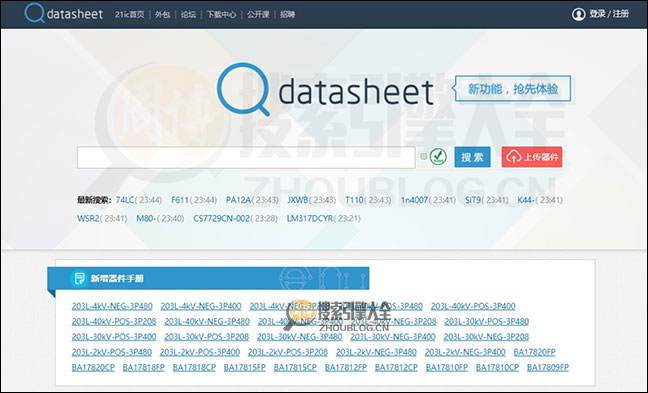Screen dimensions: 648x393
Task: Open the 下载中心 nav item
Action: pos(222,14)
